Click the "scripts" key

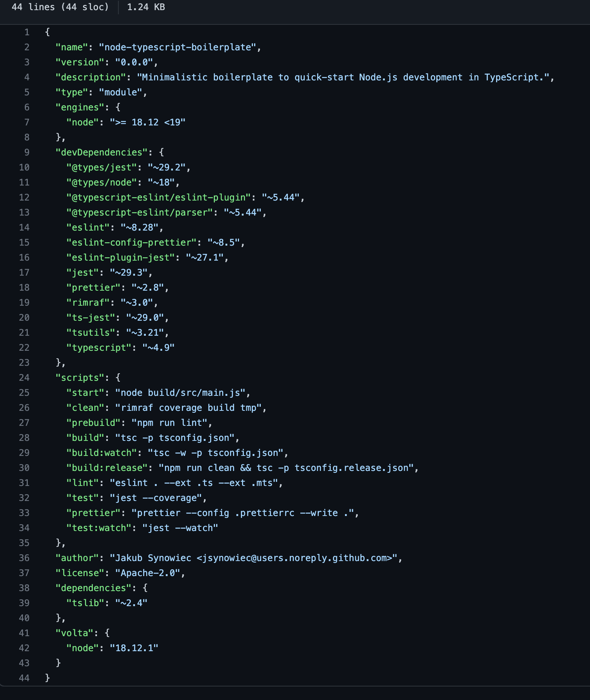[x=80, y=378]
